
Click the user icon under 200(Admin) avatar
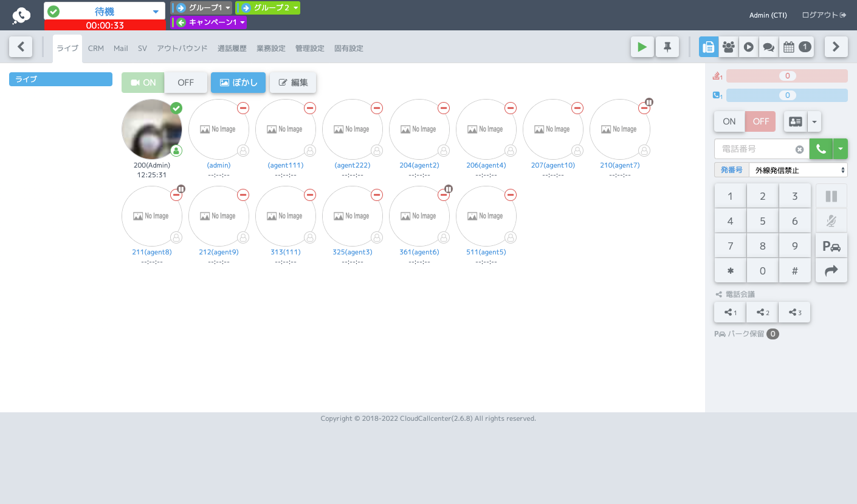click(176, 151)
